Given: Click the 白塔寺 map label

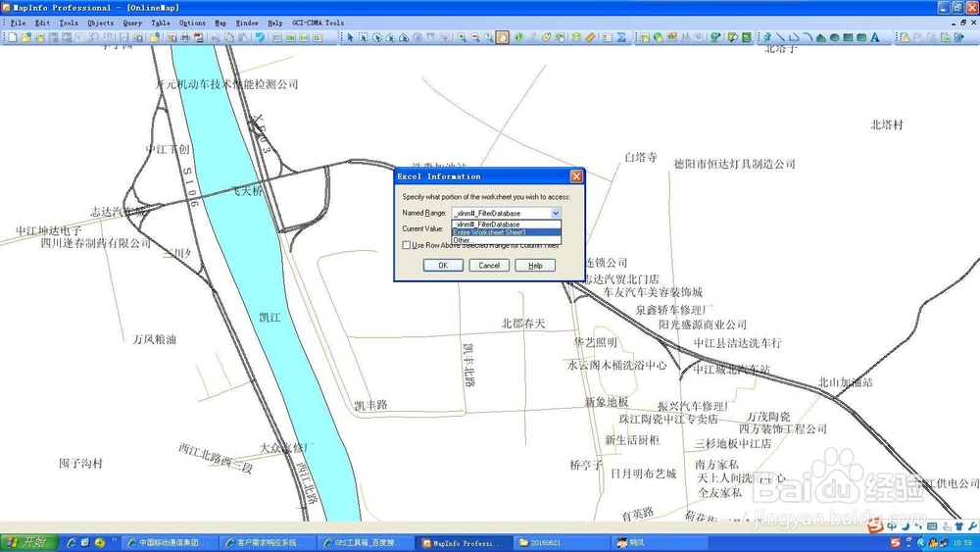Looking at the screenshot, I should point(641,157).
